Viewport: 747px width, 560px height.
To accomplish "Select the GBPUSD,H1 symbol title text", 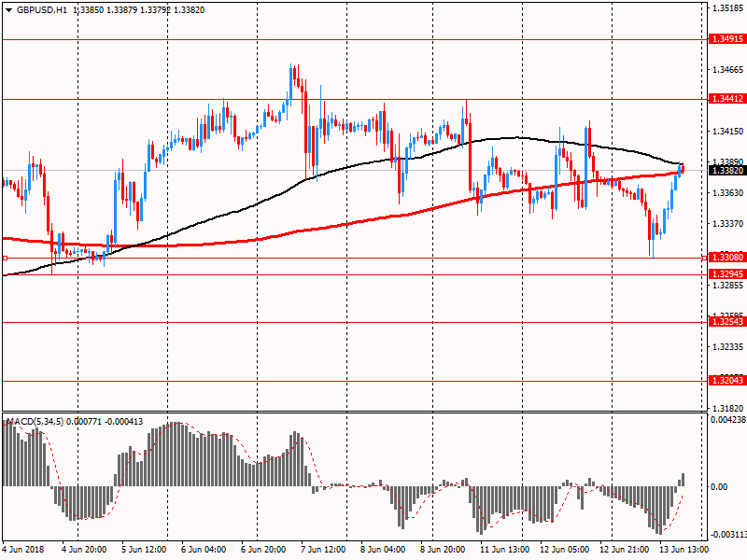I will (42, 10).
